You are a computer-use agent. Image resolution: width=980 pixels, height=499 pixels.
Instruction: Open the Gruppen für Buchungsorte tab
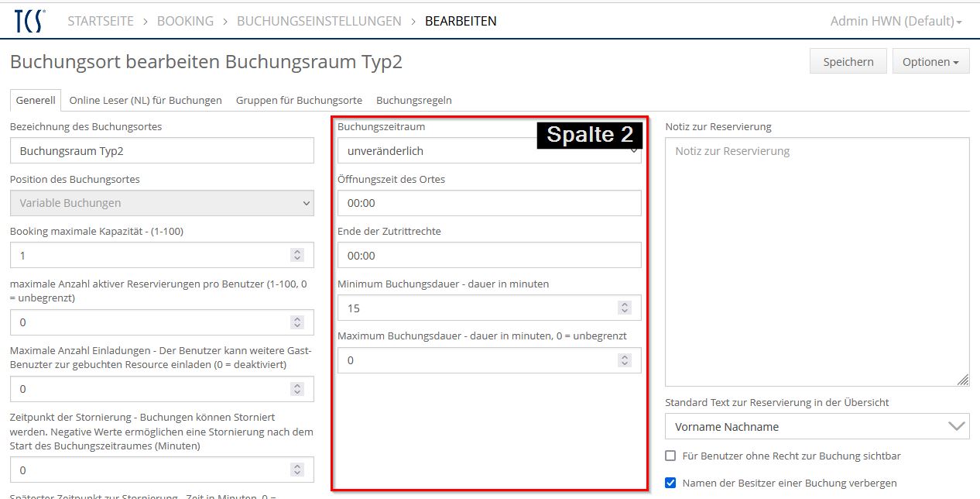[299, 100]
